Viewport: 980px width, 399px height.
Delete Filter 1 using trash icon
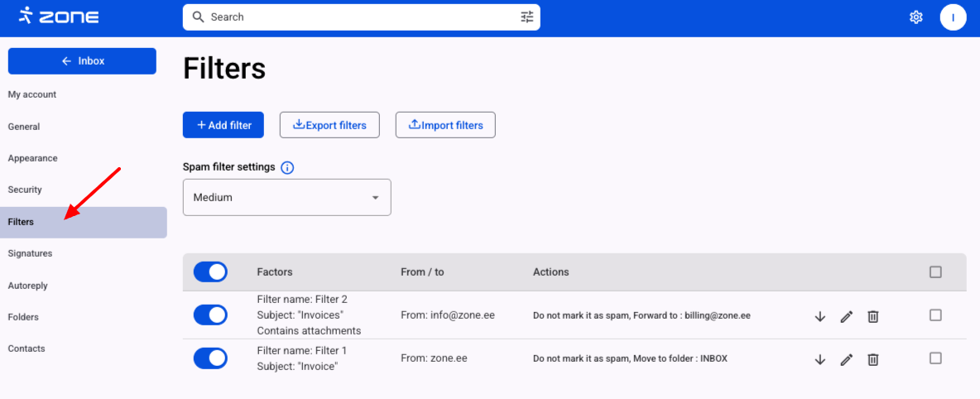click(x=872, y=359)
